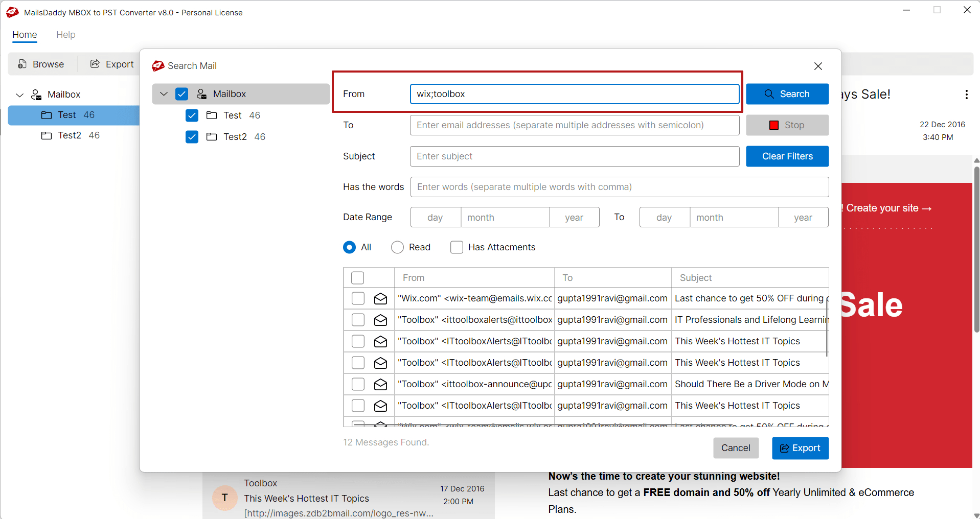This screenshot has width=980, height=519.
Task: Click envelope icon of IT Professionals row
Action: click(x=380, y=320)
